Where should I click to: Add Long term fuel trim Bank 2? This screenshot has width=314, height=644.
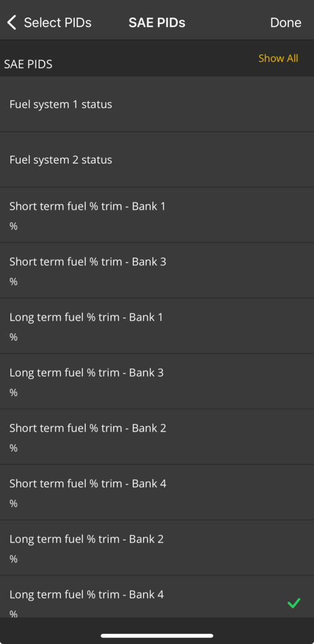pos(157,548)
